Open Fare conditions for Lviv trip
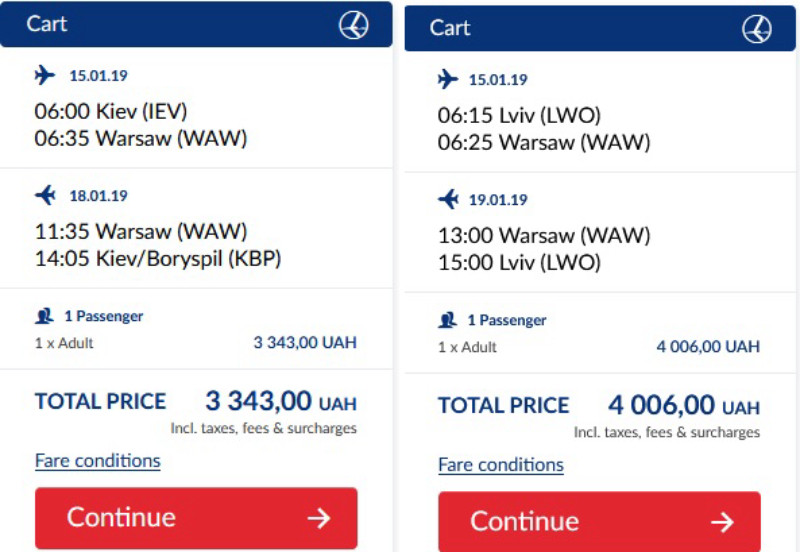 click(x=501, y=465)
